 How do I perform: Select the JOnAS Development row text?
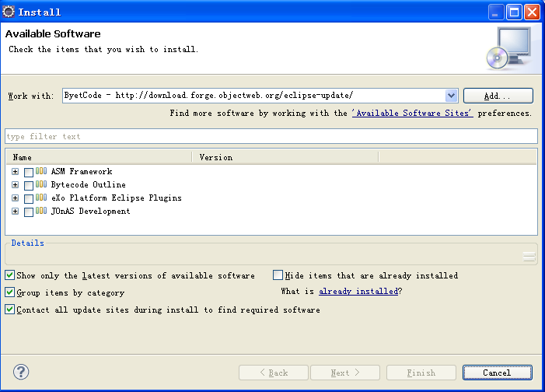[x=90, y=211]
